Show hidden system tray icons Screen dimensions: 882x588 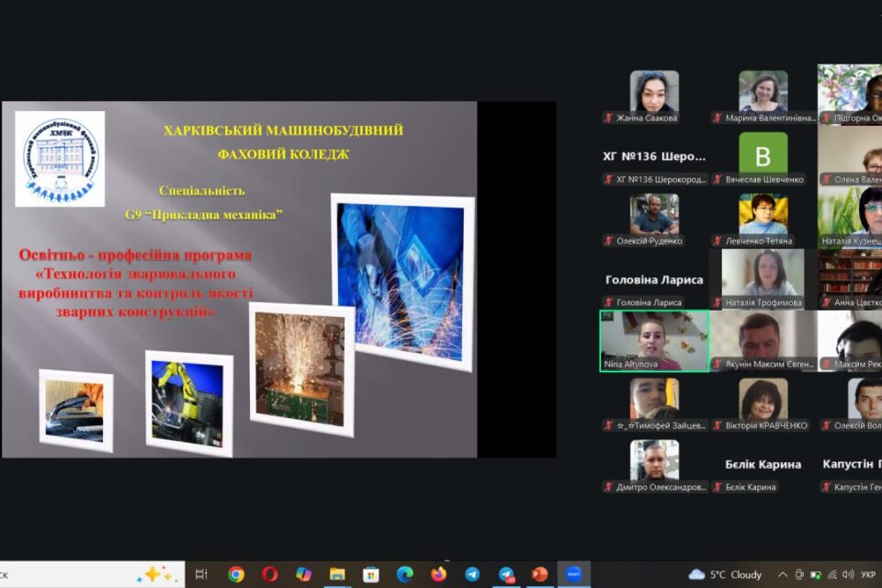[x=782, y=574]
